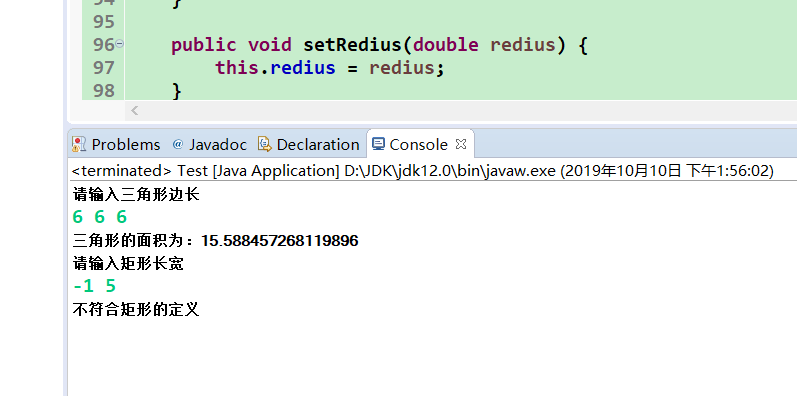
Task: Click the terminated Test launch description line
Action: [422, 171]
